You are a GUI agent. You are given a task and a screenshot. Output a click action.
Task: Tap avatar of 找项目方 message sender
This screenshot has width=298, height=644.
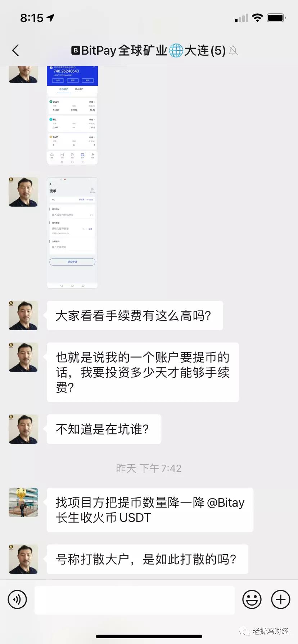[x=23, y=502]
